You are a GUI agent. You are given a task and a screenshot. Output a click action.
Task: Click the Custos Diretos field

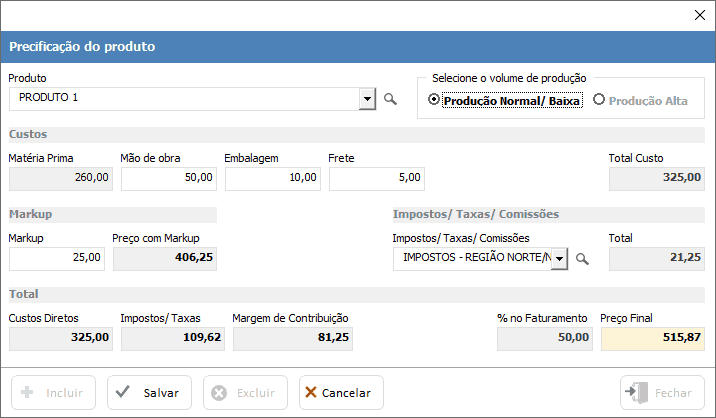[61, 339]
